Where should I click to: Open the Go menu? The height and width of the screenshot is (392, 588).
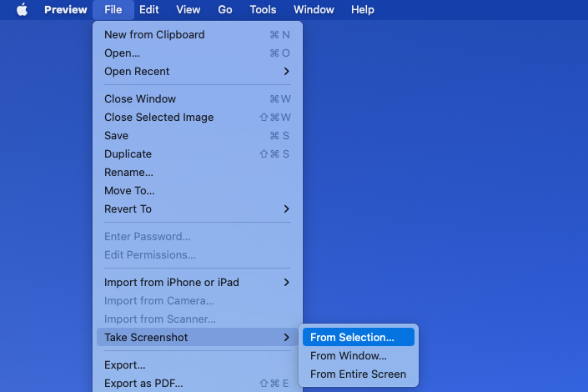225,10
